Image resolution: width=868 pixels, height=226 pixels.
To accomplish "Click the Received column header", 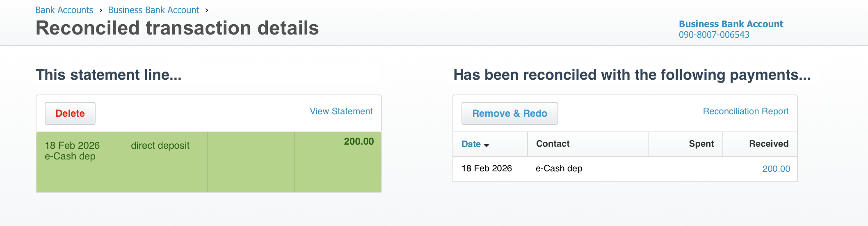I will (x=768, y=144).
